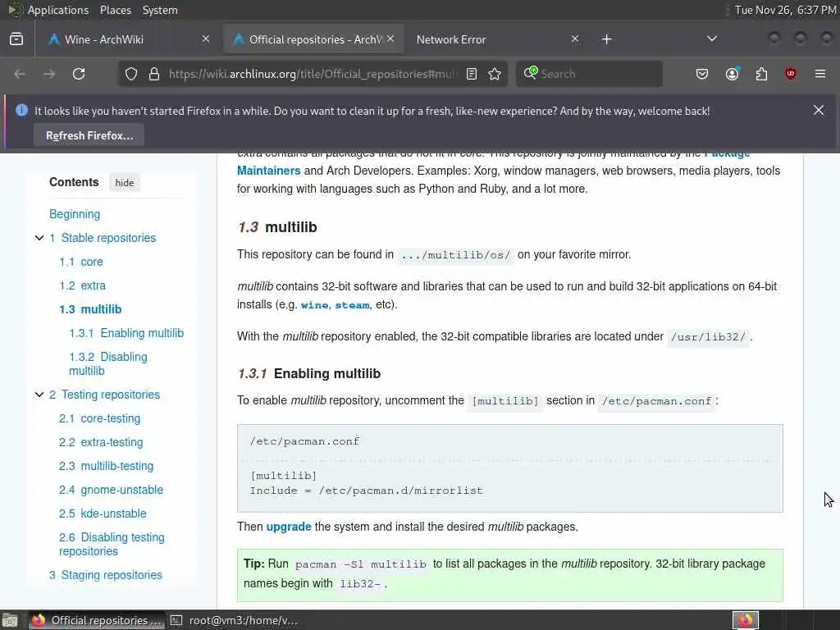Open a new tab
The image size is (840, 630).
coord(606,39)
